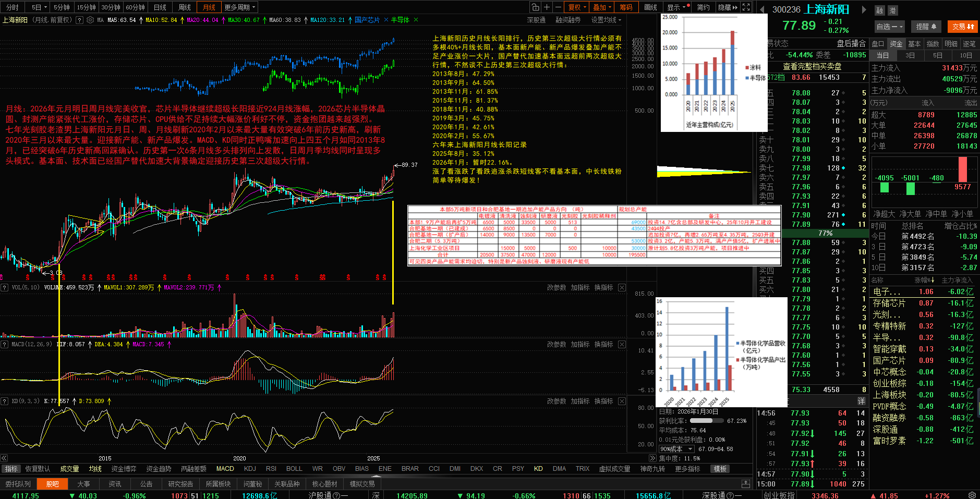Close the MACD indicator panel
The height and width of the screenshot is (499, 980).
(x=622, y=344)
